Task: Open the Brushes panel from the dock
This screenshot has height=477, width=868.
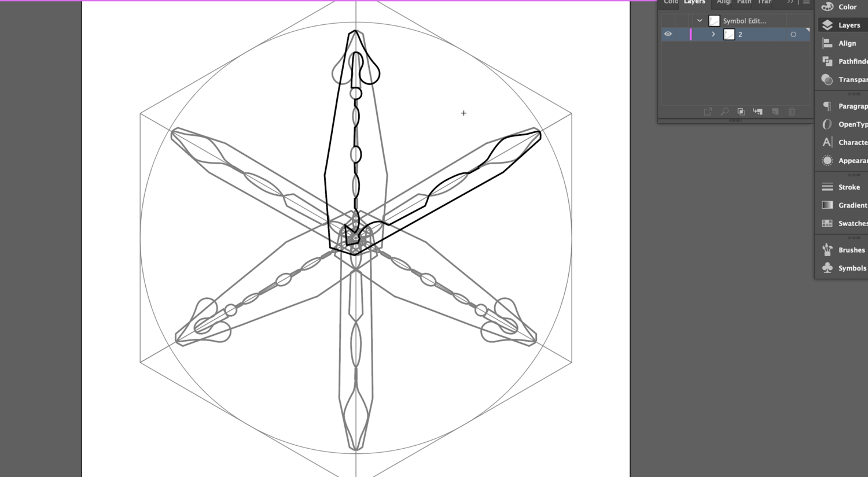Action: [843, 250]
